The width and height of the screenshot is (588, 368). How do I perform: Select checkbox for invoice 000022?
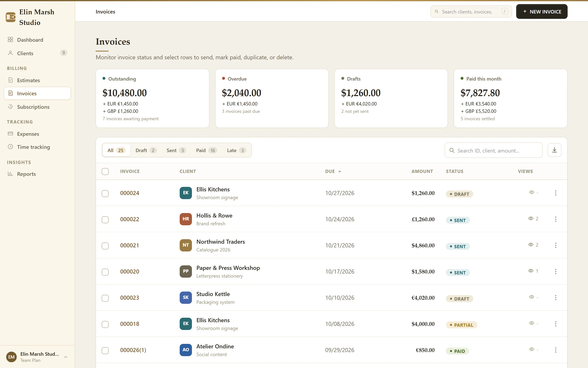pyautogui.click(x=105, y=220)
